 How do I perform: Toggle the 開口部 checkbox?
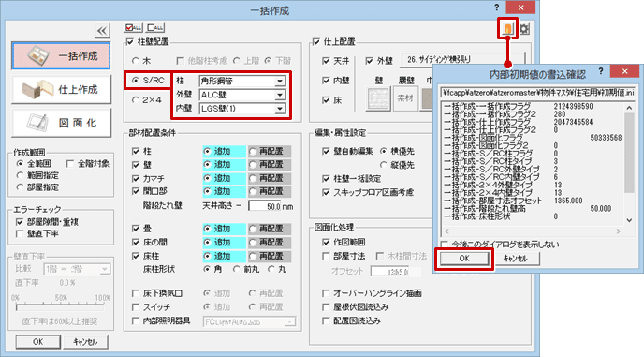(x=136, y=191)
